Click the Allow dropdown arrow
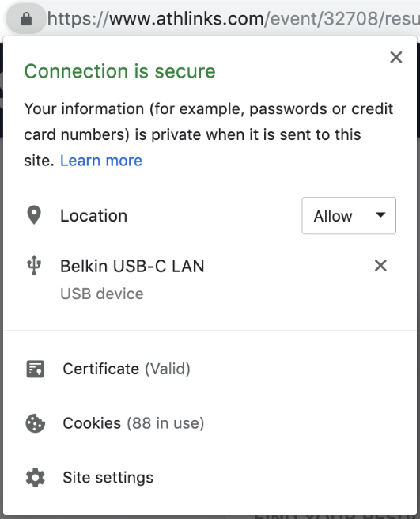420x519 pixels. [380, 215]
